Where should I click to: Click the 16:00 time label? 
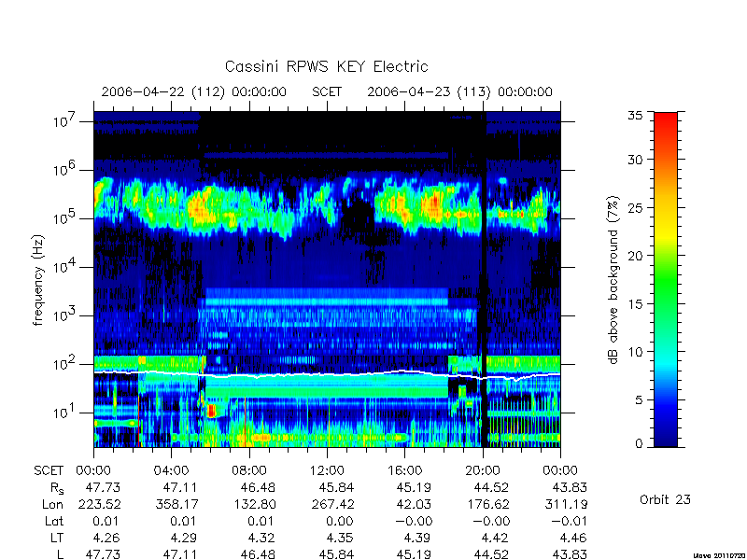[404, 471]
